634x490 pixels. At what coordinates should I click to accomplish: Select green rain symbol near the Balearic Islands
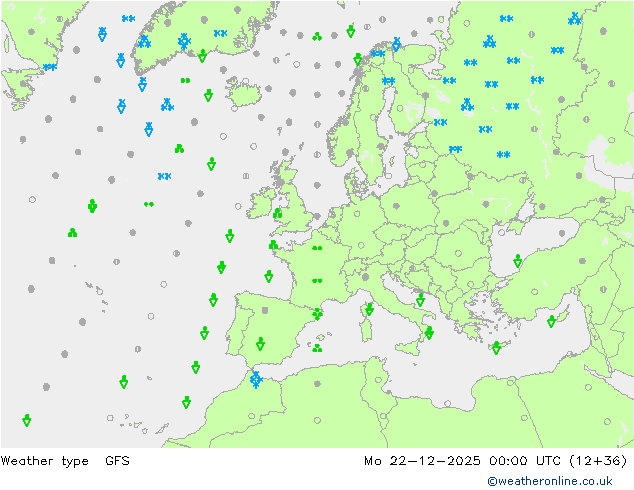point(317,348)
